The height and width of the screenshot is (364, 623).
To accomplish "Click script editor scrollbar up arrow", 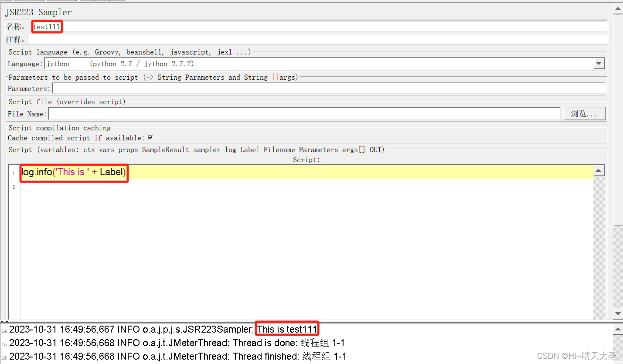I will (x=599, y=170).
